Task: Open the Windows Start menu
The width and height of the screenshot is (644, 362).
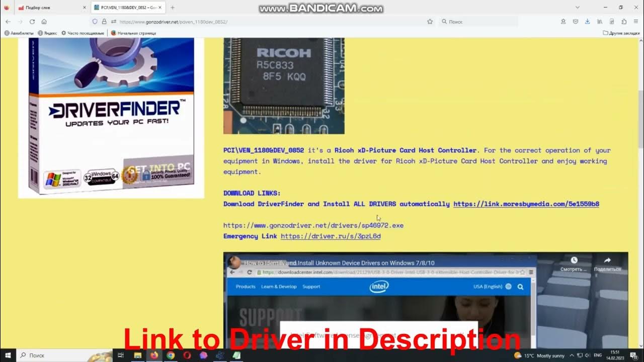Action: pos(8,355)
